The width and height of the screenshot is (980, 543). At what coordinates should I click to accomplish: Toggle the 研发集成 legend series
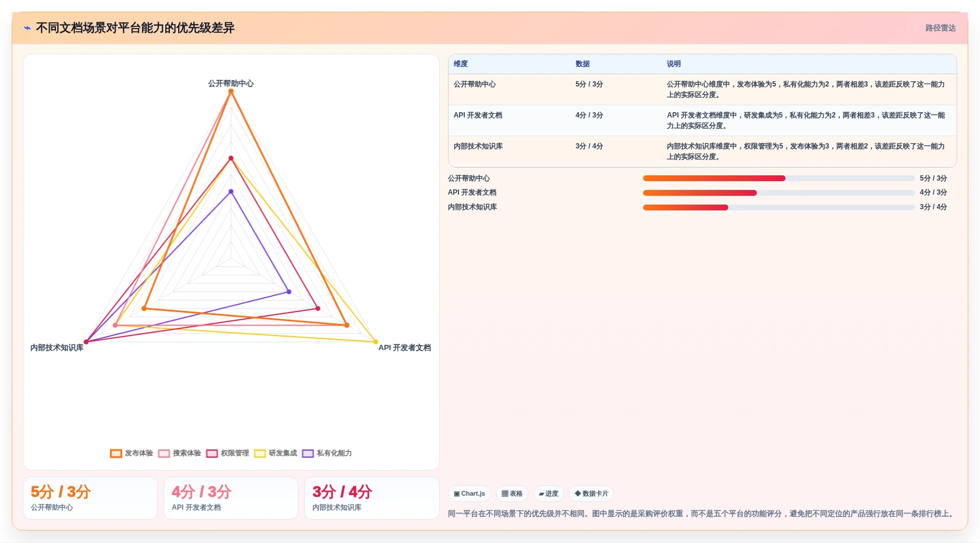pos(275,453)
